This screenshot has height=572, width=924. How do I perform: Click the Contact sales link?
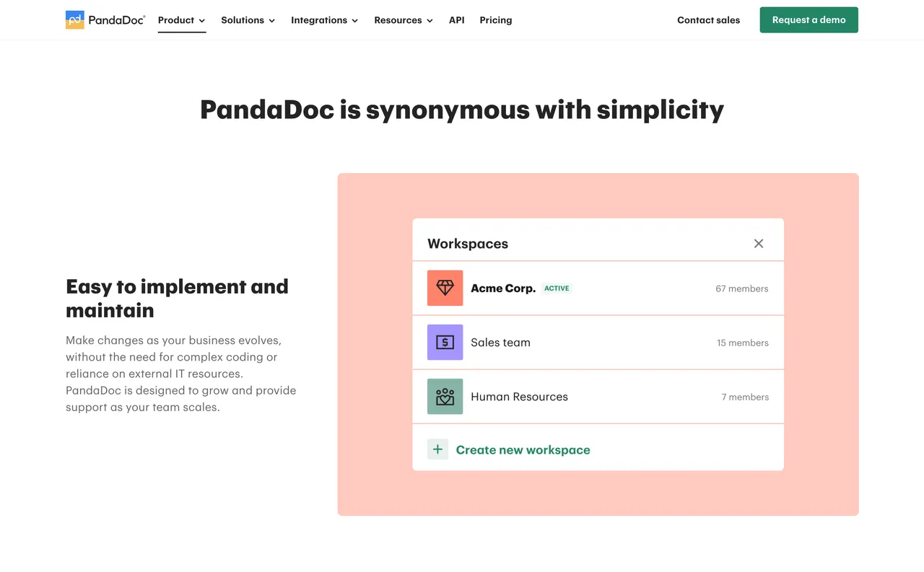click(x=708, y=20)
